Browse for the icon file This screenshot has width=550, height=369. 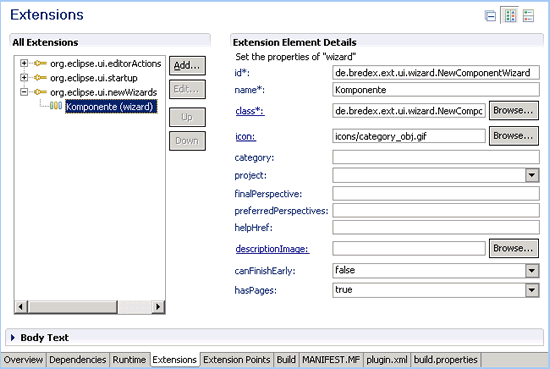pyautogui.click(x=514, y=136)
